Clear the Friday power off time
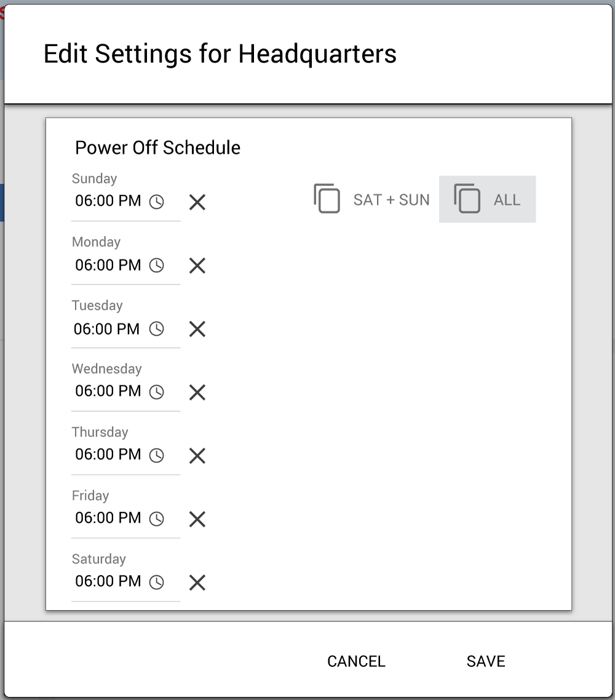This screenshot has height=700, width=615. coord(197,519)
